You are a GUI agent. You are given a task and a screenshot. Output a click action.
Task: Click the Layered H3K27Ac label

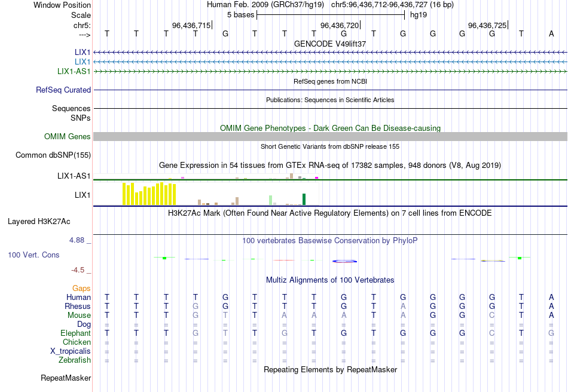[39, 222]
